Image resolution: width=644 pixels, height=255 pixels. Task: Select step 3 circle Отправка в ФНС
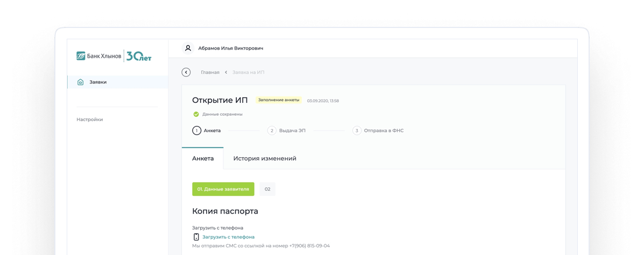tap(357, 131)
